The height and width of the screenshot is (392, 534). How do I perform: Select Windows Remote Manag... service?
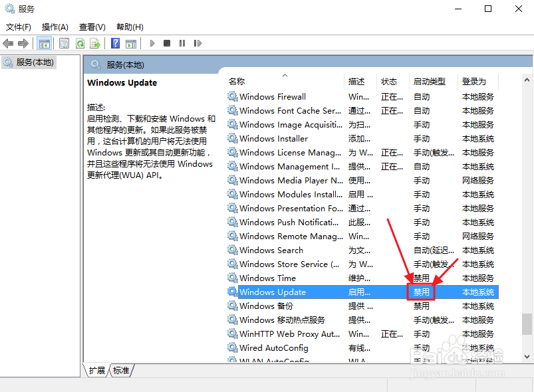pyautogui.click(x=362, y=236)
